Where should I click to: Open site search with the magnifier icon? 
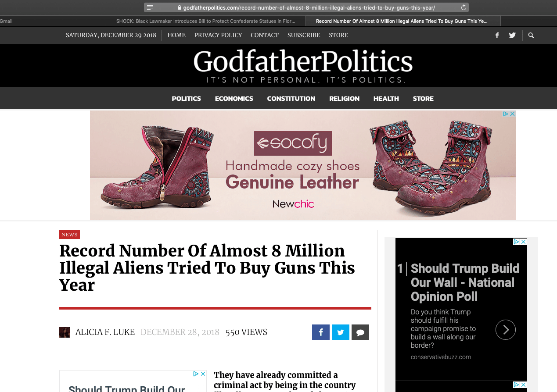click(x=531, y=35)
